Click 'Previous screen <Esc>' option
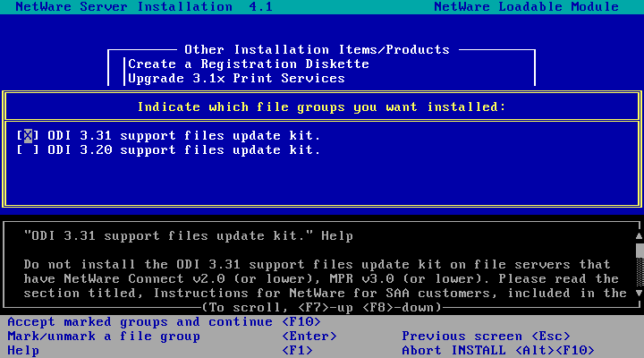The width and height of the screenshot is (644, 358). point(486,337)
